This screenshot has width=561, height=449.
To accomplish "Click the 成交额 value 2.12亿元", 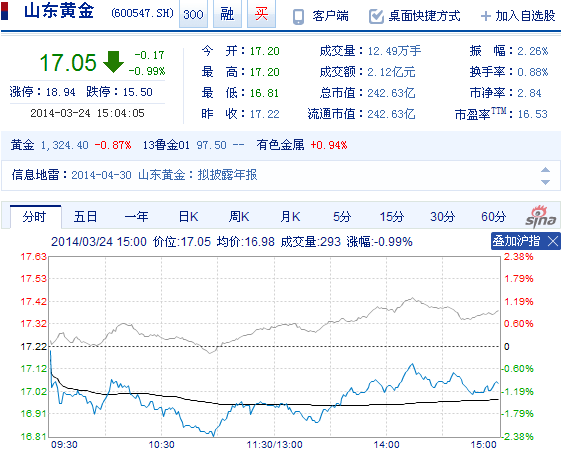I will 391,72.
